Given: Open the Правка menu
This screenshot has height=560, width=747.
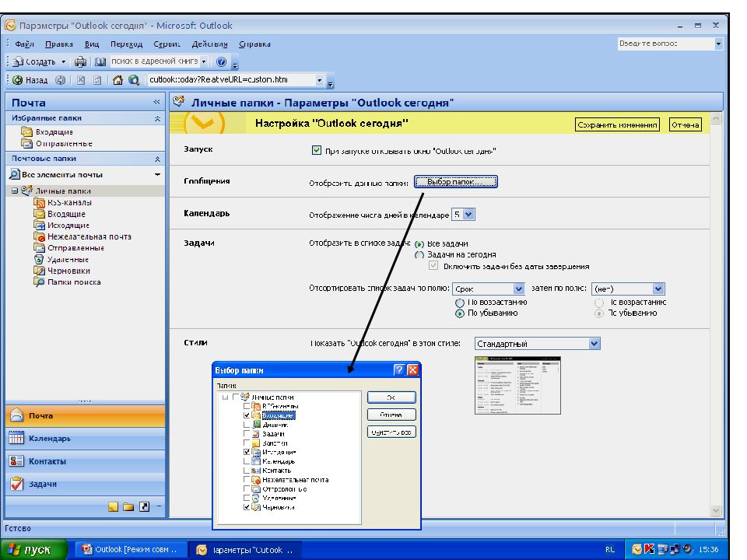Looking at the screenshot, I should click(x=58, y=44).
